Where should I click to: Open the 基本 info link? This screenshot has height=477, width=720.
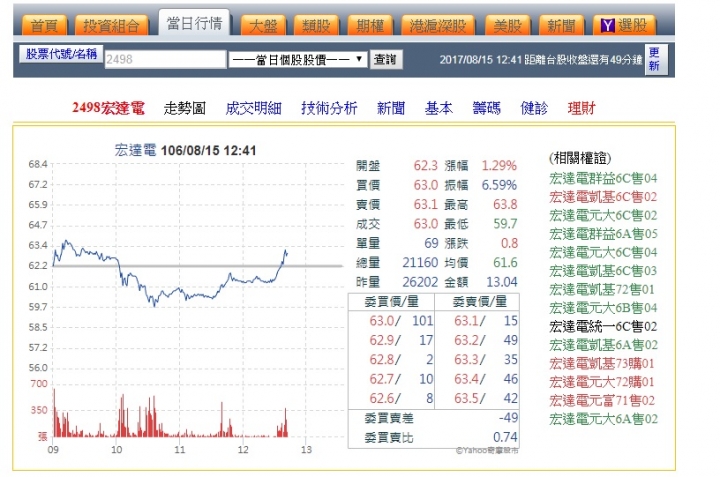pos(439,108)
